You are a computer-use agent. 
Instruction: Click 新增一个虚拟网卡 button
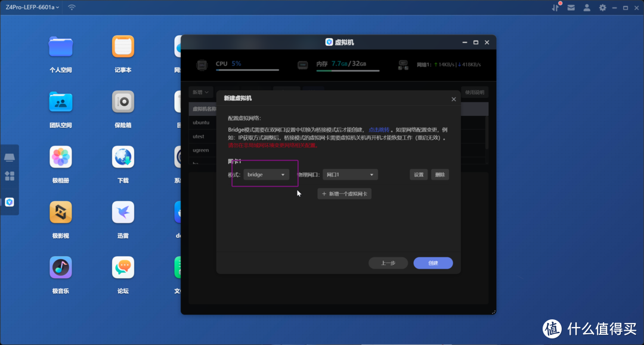coord(345,194)
